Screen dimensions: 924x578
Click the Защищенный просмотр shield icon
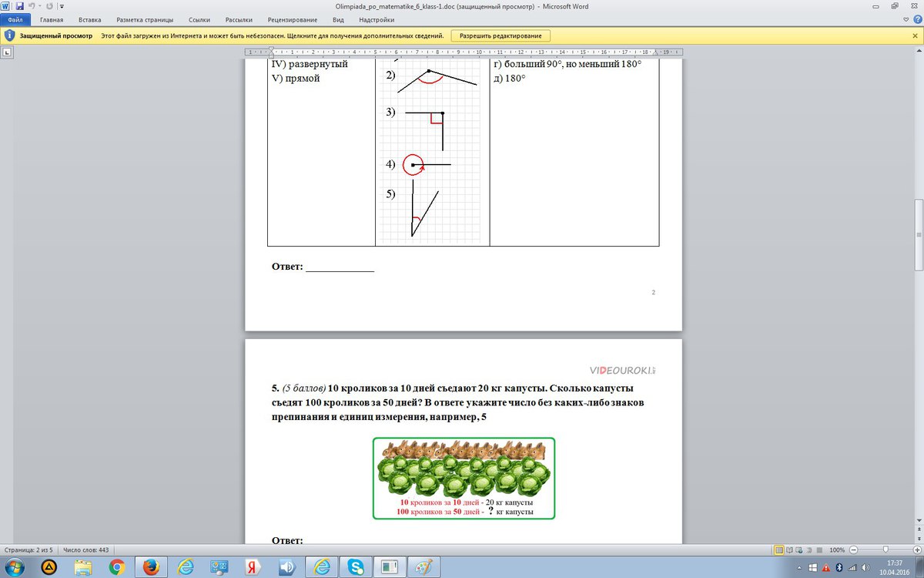pos(9,35)
